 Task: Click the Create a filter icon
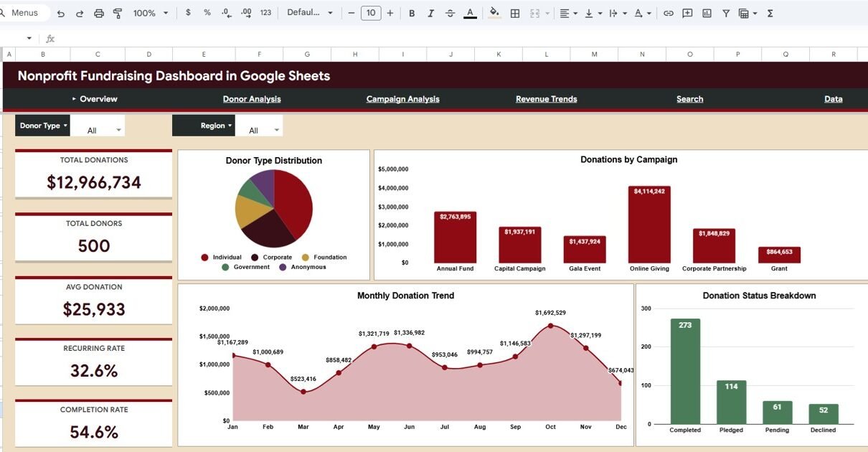click(726, 14)
